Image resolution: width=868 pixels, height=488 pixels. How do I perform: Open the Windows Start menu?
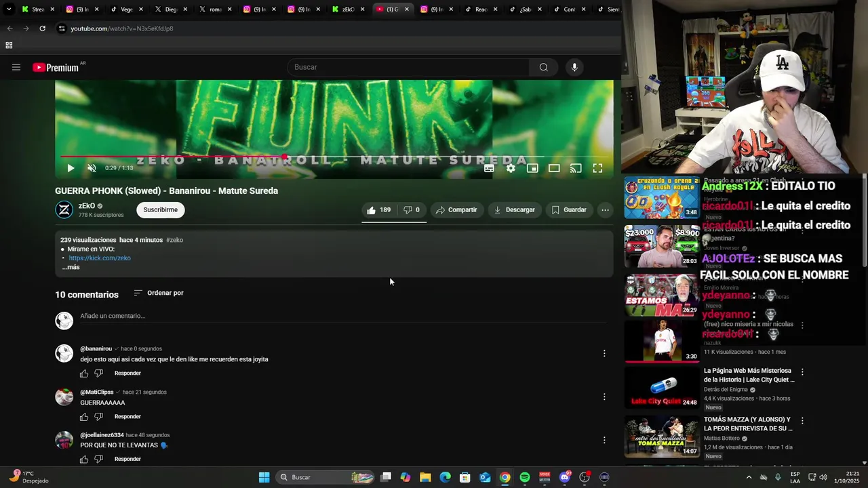[264, 477]
